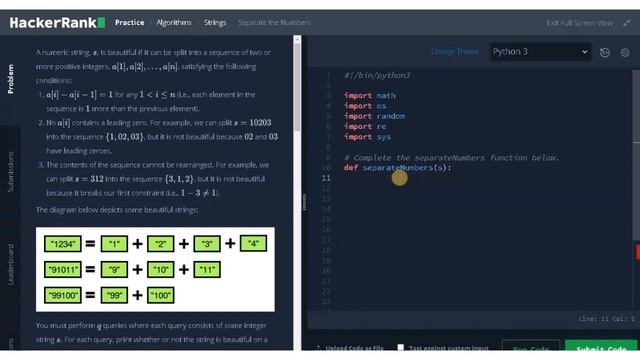This screenshot has width=640, height=360.
Task: Click the 'import math' code line
Action: pos(369,96)
